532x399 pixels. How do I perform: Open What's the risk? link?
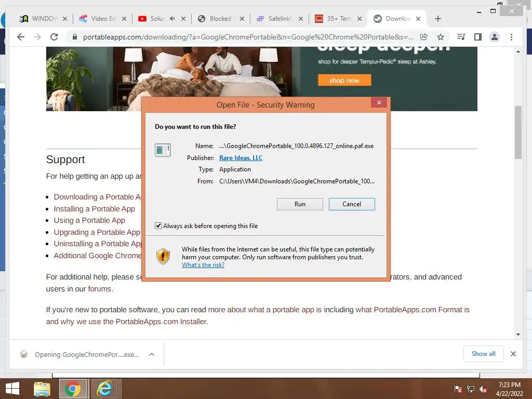203,265
